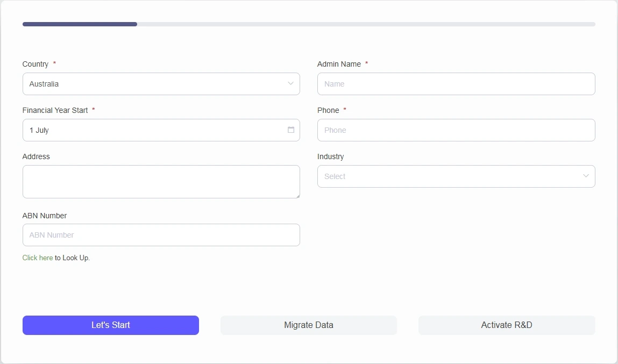Screen dimensions: 618x364
Task: Focus the Admin Name text field
Action: click(x=456, y=84)
